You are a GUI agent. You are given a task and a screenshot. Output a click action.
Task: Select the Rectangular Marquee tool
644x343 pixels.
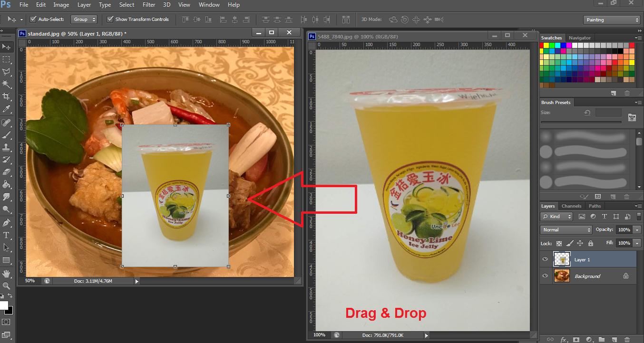[7, 59]
